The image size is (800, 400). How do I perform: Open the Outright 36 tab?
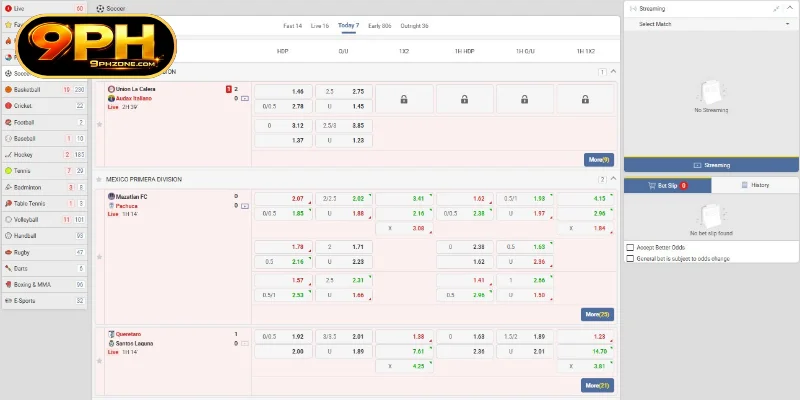click(x=414, y=26)
